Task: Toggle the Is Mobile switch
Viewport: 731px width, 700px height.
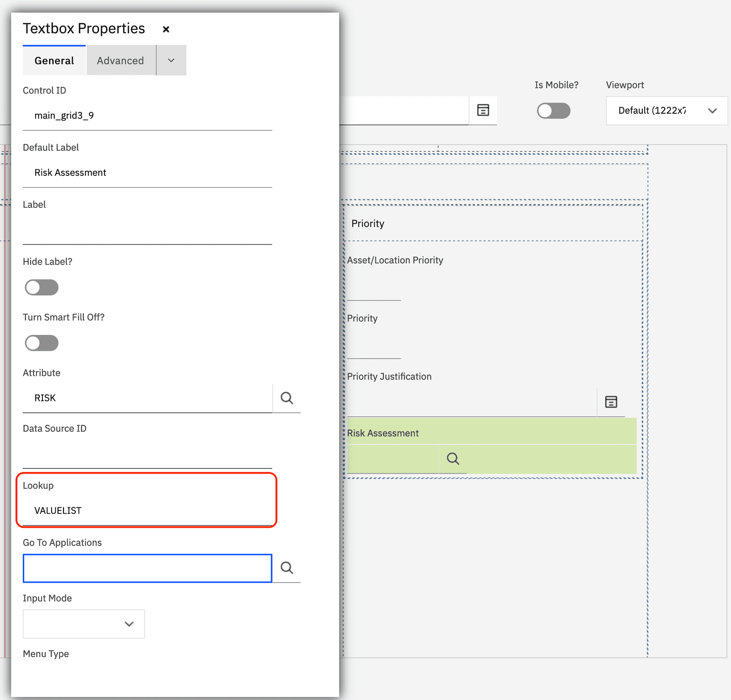Action: pos(553,111)
